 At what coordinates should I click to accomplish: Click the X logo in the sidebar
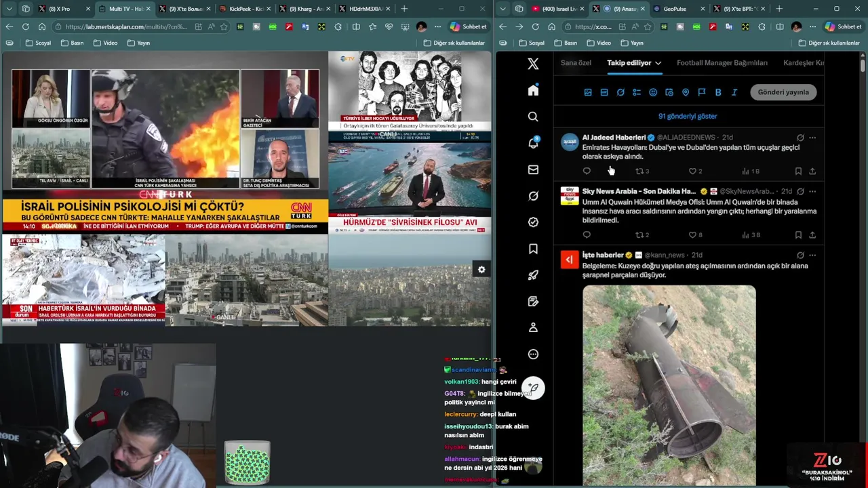(x=533, y=64)
